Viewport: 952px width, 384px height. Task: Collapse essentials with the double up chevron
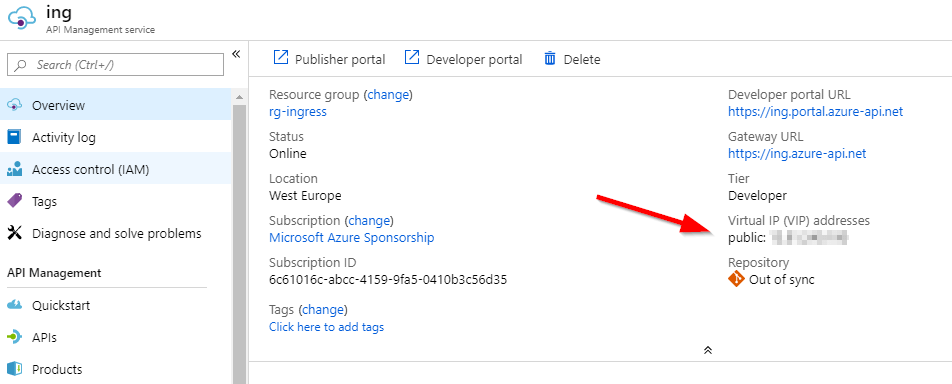click(707, 350)
